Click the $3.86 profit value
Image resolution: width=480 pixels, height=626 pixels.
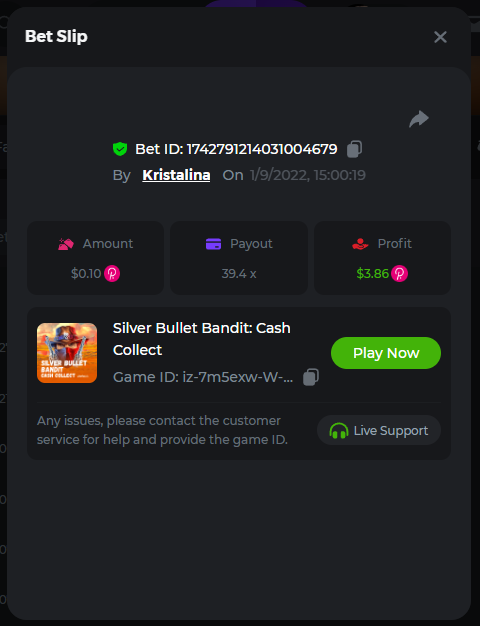pyautogui.click(x=373, y=273)
